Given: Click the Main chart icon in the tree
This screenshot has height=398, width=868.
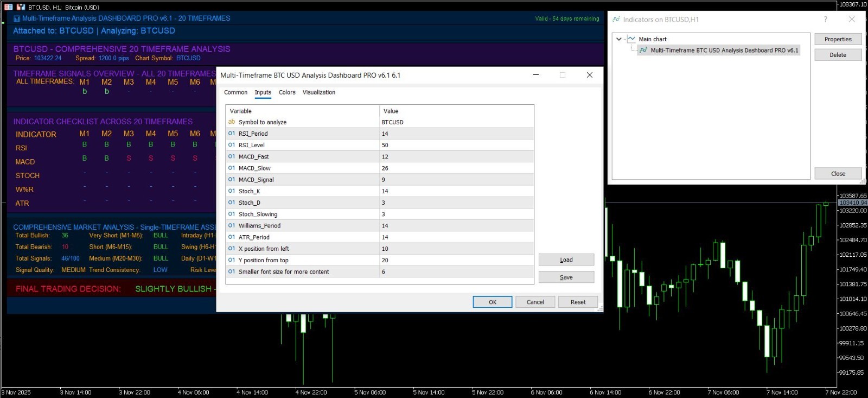Looking at the screenshot, I should tap(631, 39).
